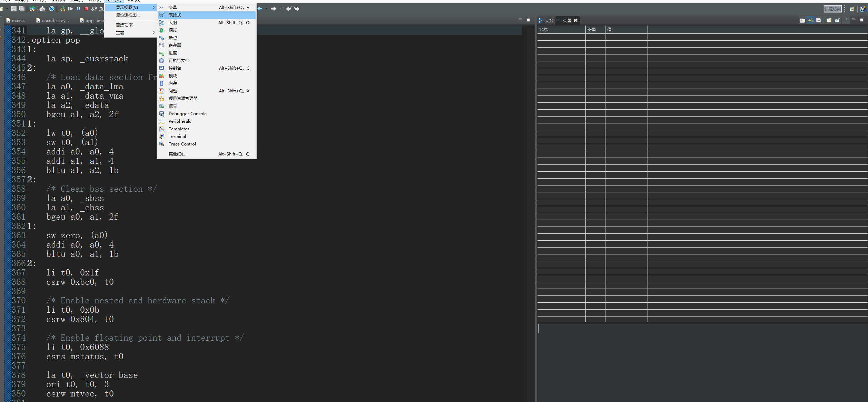The width and height of the screenshot is (868, 402).
Task: Toggle Show Logical Structure in Variables view
Action: click(810, 20)
